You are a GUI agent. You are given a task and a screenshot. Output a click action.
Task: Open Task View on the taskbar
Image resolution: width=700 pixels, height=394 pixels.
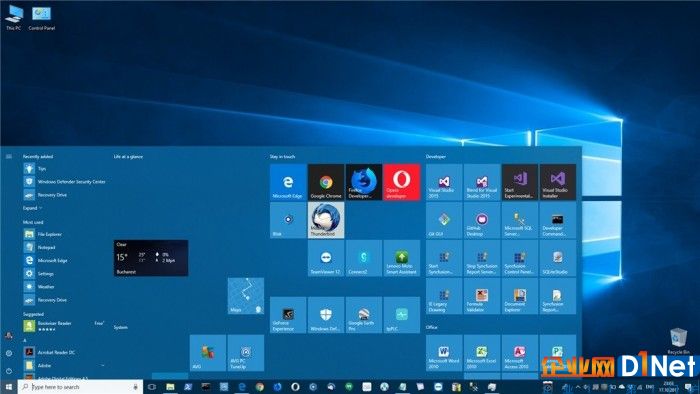tap(152, 387)
